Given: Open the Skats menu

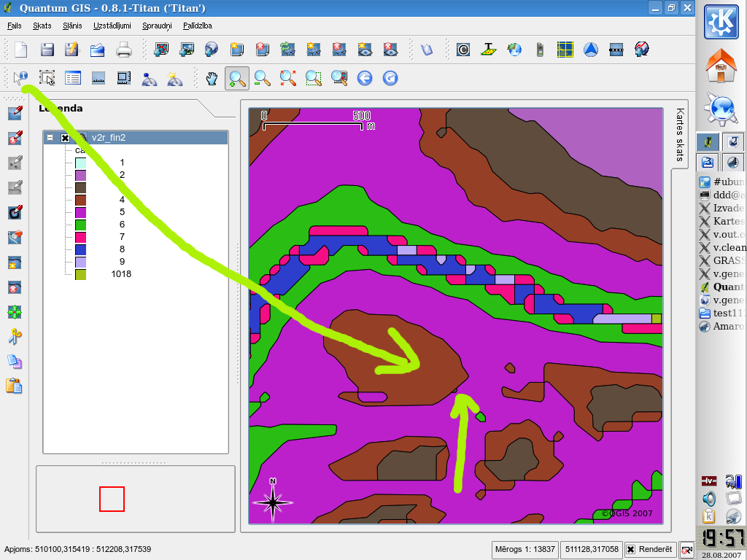Looking at the screenshot, I should point(42,26).
